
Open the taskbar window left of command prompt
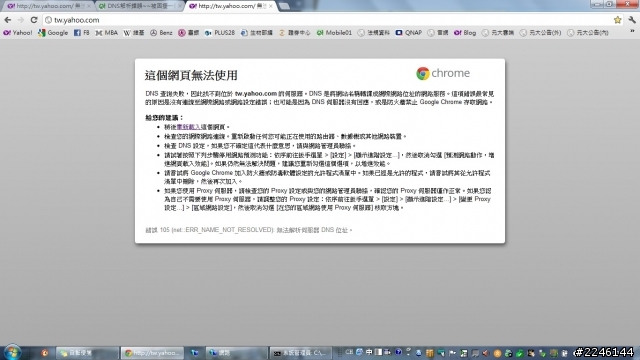(x=236, y=353)
